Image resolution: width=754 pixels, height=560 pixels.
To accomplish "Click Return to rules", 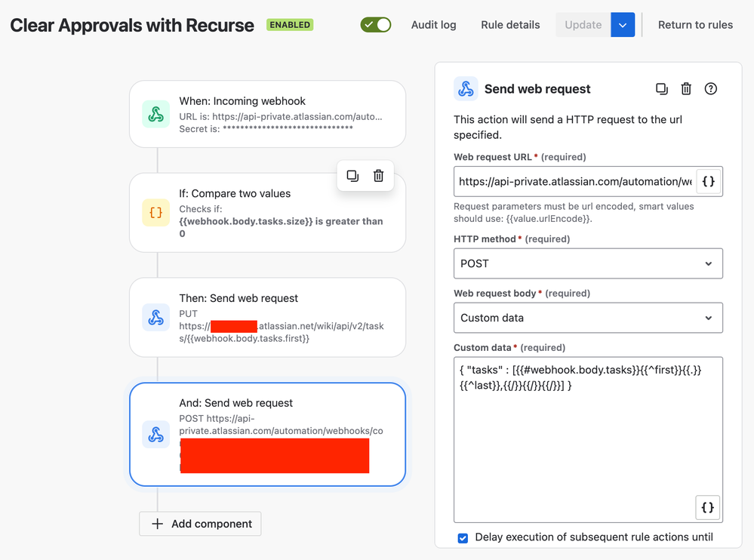I will 695,25.
